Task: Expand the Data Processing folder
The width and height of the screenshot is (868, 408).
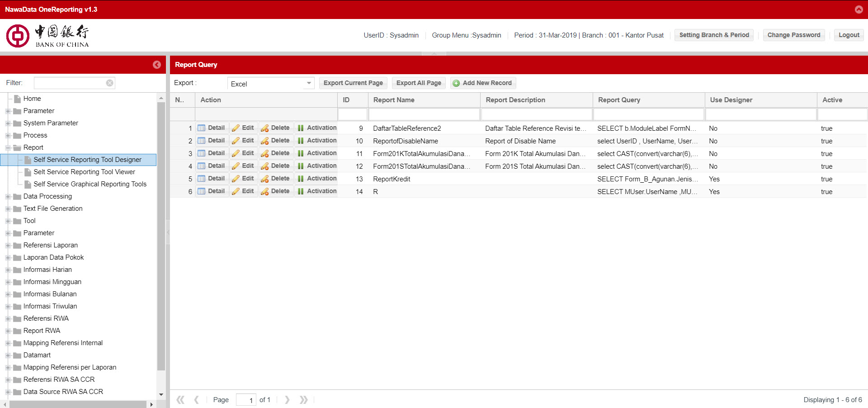Action: (x=8, y=196)
